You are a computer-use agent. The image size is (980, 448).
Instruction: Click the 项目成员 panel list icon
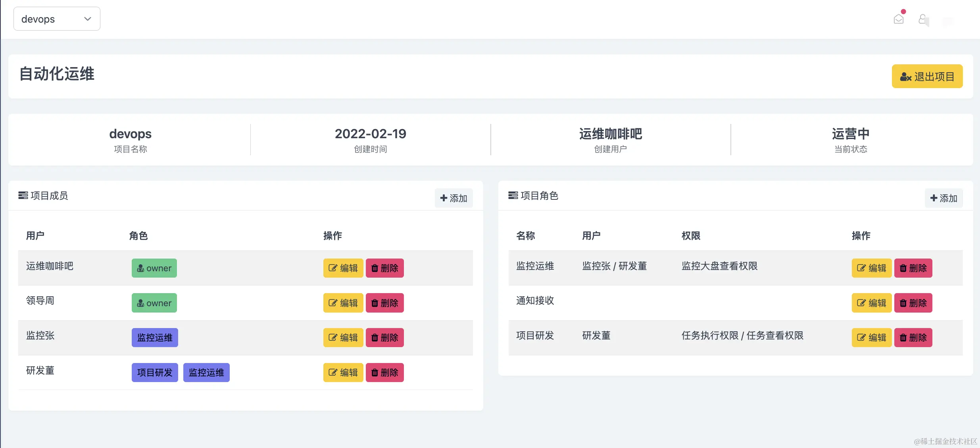(23, 195)
